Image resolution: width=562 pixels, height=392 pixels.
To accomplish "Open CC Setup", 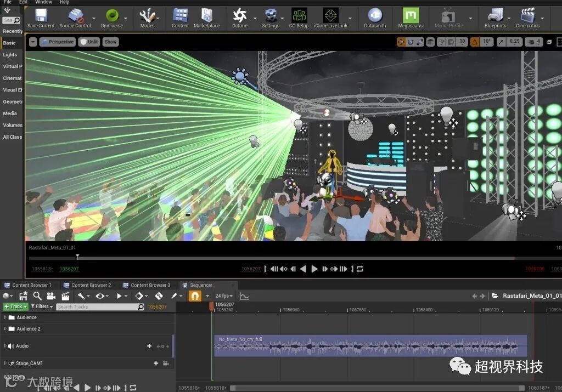I will pos(299,18).
